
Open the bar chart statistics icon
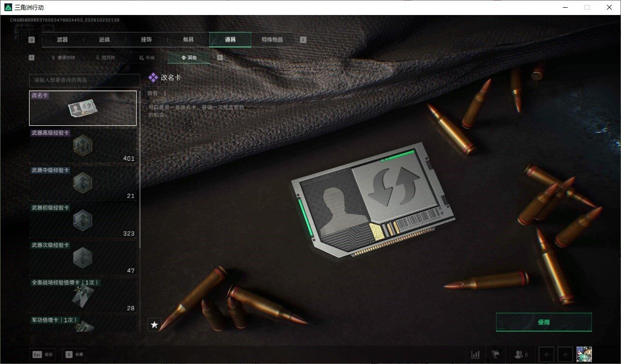coord(476,354)
